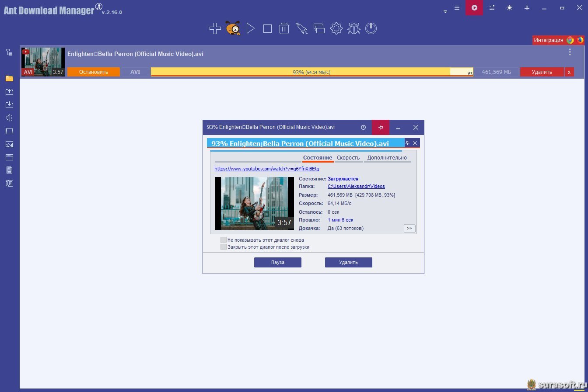Select the folder (all downloads) sidebar icon
Viewport: 588px width, 392px height.
(x=9, y=79)
